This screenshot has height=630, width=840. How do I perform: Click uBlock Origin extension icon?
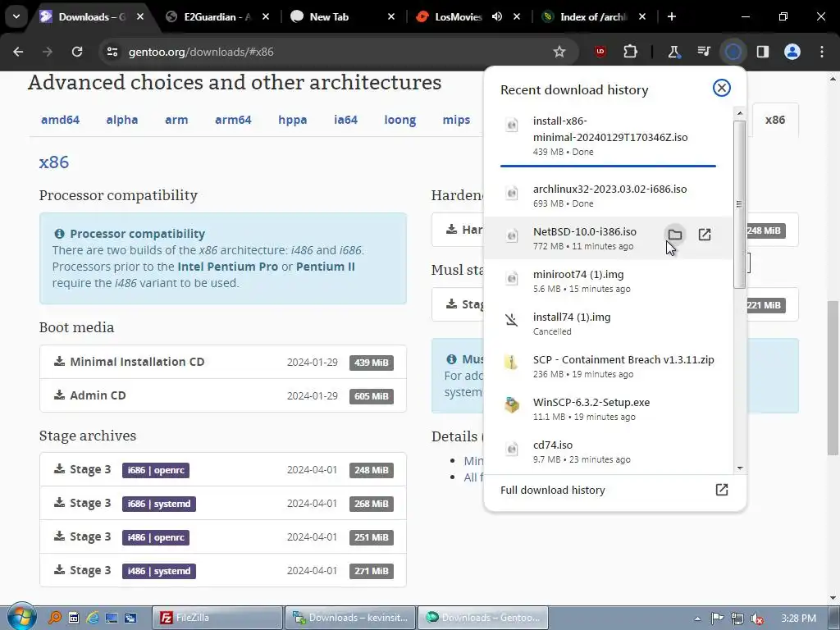click(600, 52)
